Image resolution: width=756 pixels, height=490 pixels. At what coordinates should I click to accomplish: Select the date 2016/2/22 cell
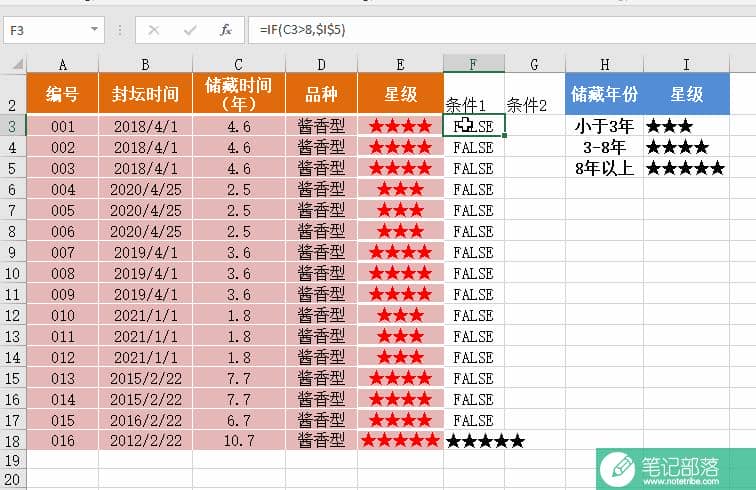(145, 420)
